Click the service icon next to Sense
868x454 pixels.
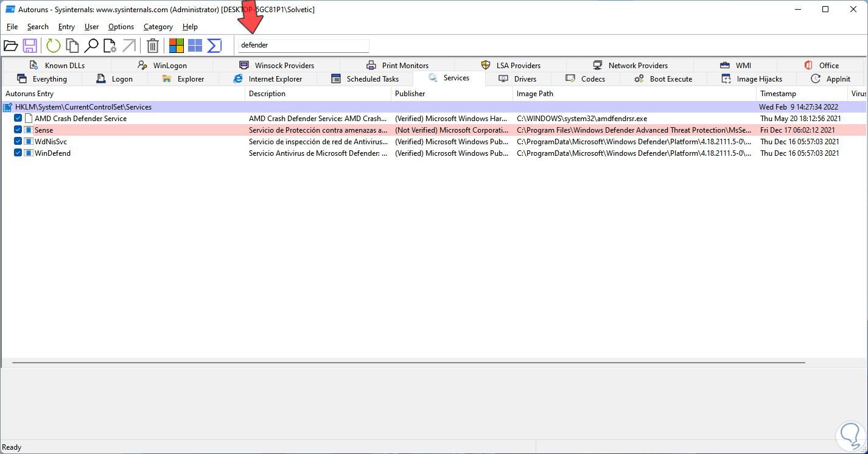point(28,130)
